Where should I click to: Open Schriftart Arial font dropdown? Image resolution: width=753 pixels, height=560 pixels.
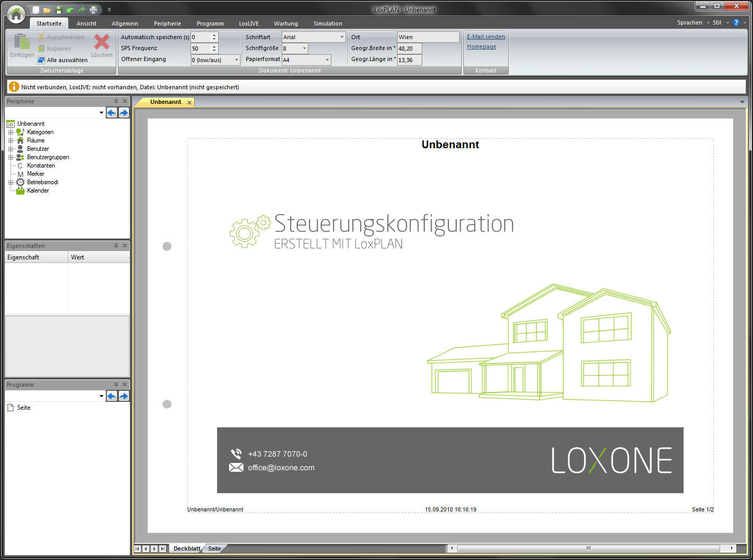tap(342, 37)
